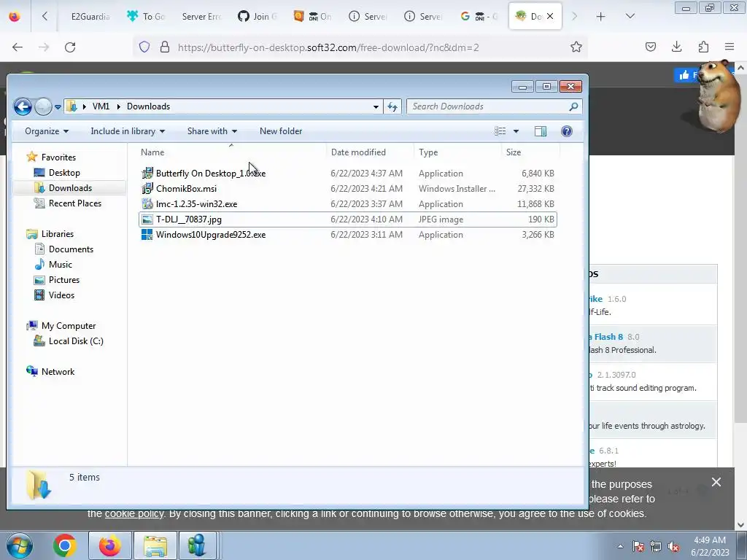Click the Windows10Upgrade9252.exe icon
This screenshot has height=560, width=747.
coord(147,235)
